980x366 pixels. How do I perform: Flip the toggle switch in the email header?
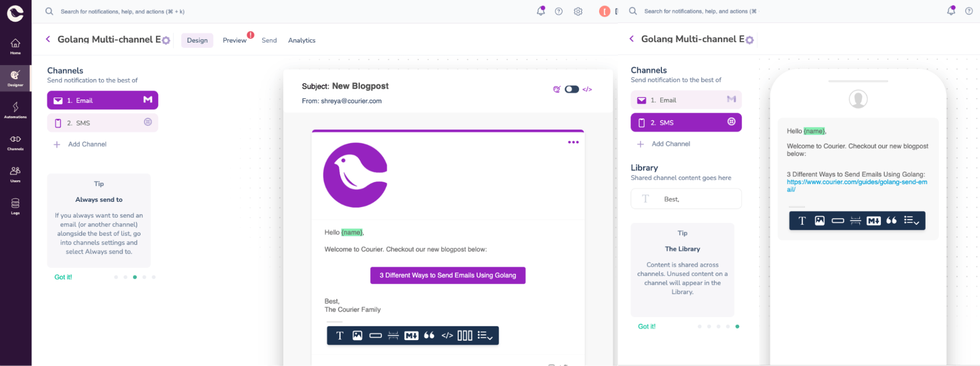pos(572,89)
